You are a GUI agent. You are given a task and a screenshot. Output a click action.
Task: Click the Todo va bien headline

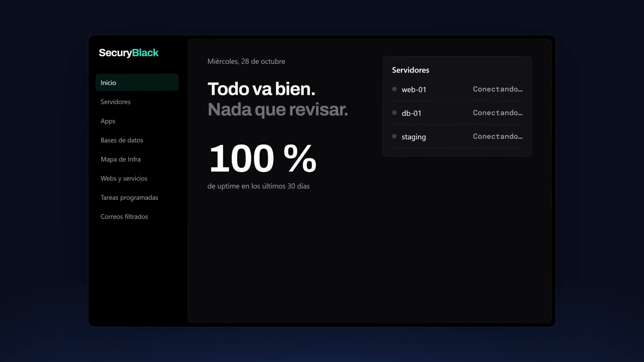(261, 89)
